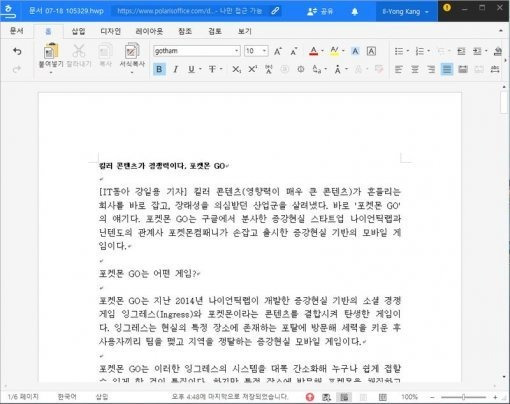Decrease font size with A- icon

pyautogui.click(x=294, y=51)
